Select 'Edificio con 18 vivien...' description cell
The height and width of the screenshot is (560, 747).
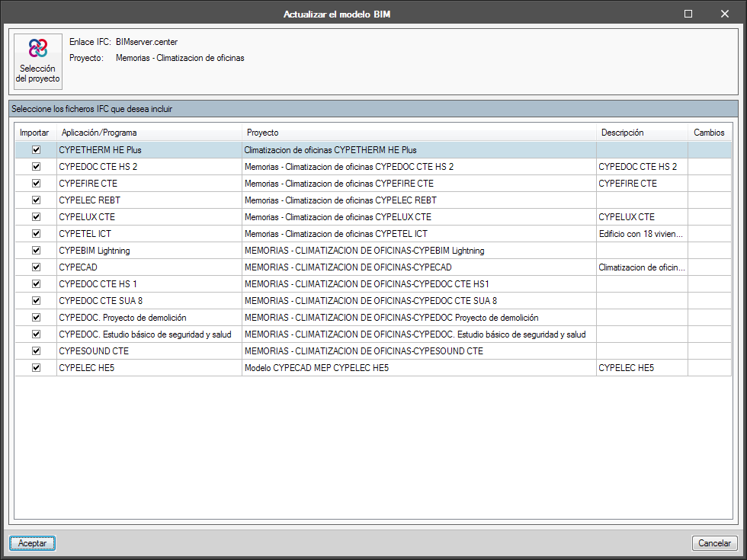pyautogui.click(x=642, y=234)
